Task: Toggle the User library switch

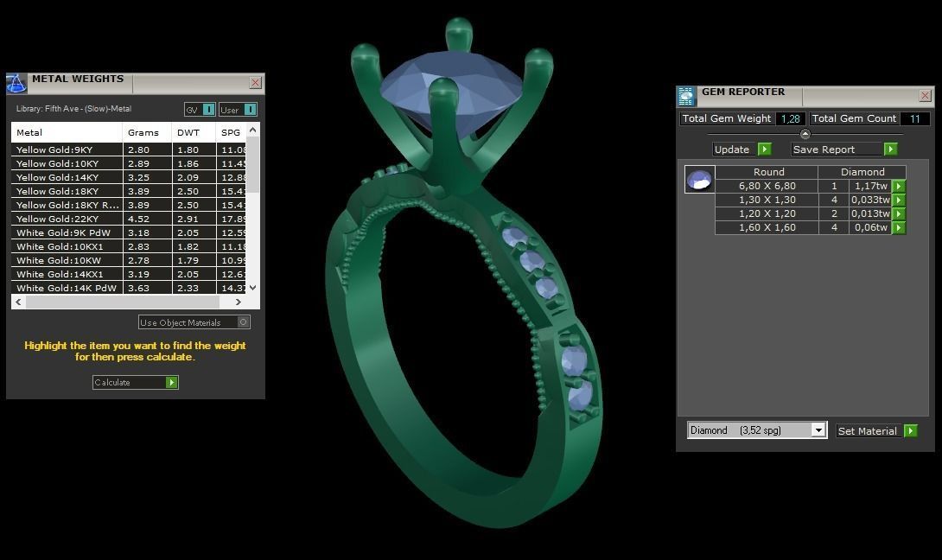Action: click(251, 110)
